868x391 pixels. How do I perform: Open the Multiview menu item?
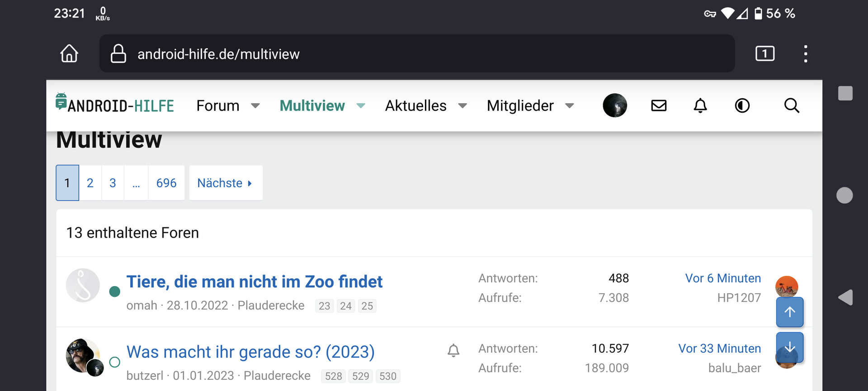(x=312, y=106)
